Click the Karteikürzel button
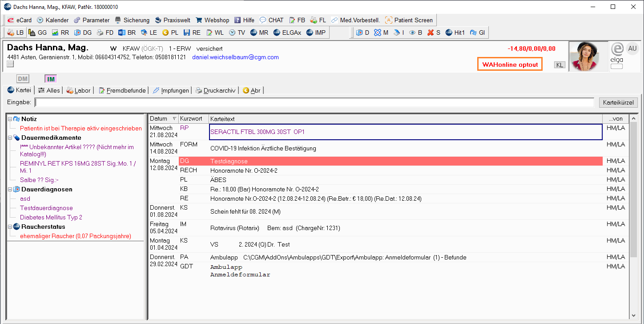Screen dimensions: 644x324 pos(618,102)
